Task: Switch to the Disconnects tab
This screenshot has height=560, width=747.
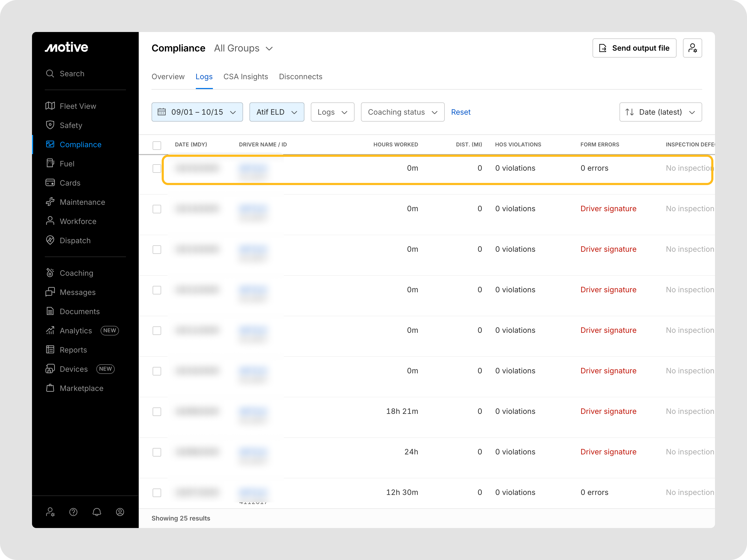Action: [300, 77]
